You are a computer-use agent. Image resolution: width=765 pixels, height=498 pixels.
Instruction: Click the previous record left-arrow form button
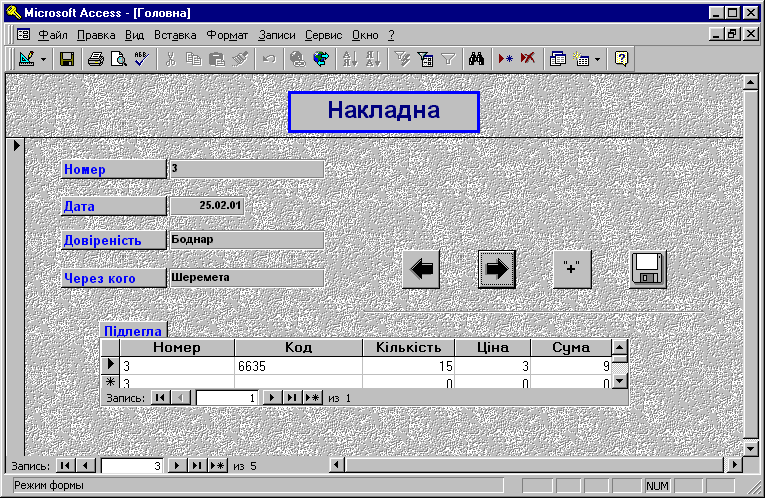click(421, 269)
